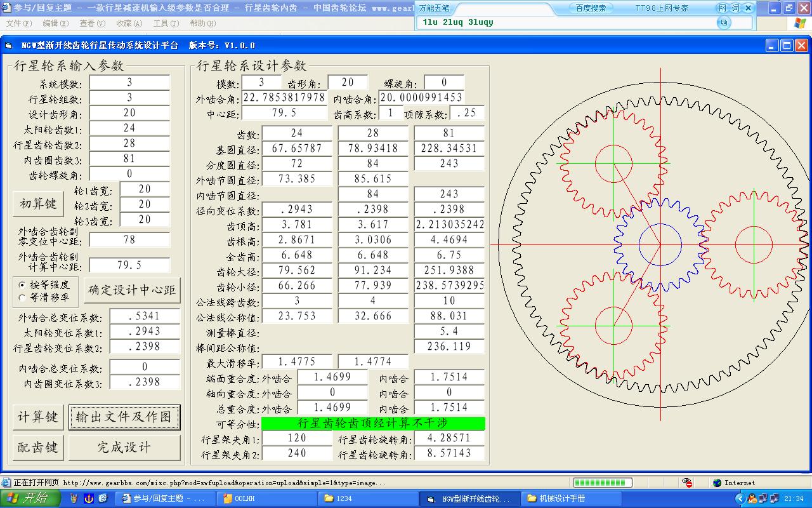Image resolution: width=812 pixels, height=508 pixels.
Task: Click the green 可等分性 status bar
Action: point(373,424)
